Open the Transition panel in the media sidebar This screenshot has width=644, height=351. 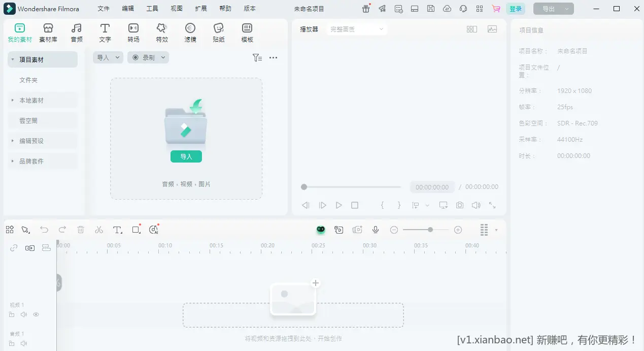[133, 32]
